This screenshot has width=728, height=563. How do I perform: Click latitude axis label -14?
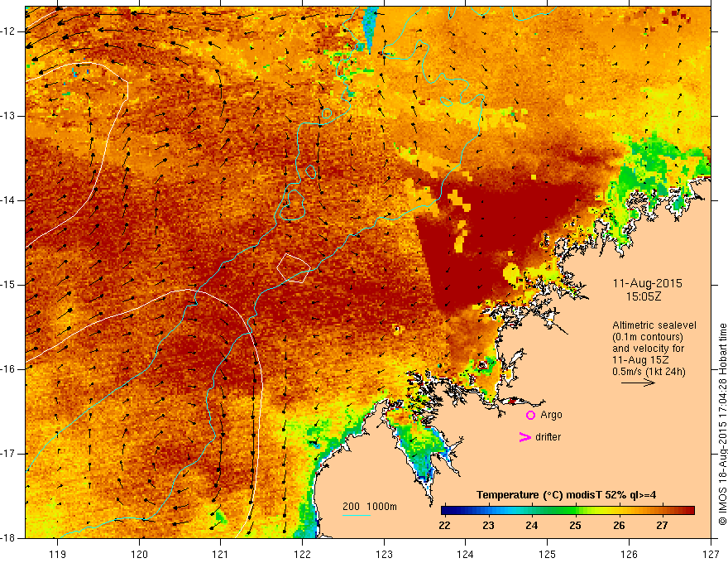click(x=9, y=200)
